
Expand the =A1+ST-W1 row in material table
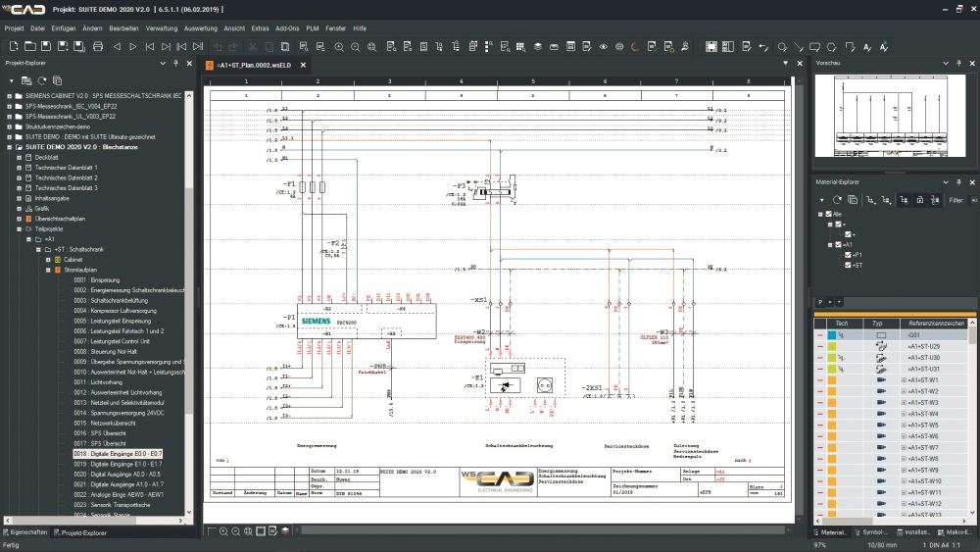click(x=904, y=380)
